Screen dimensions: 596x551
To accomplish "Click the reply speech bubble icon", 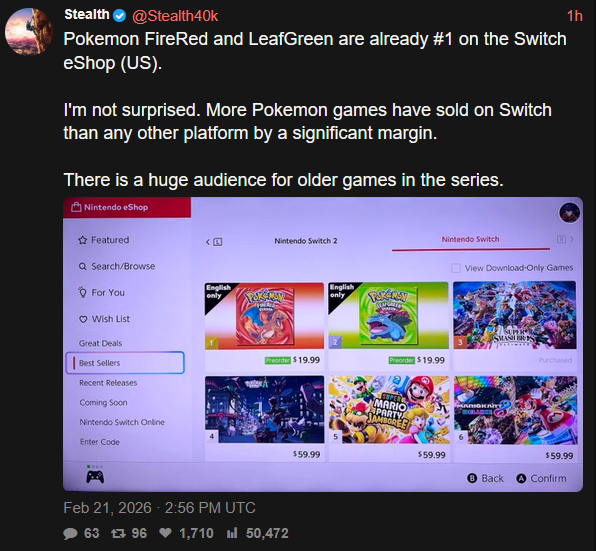I will click(x=70, y=533).
